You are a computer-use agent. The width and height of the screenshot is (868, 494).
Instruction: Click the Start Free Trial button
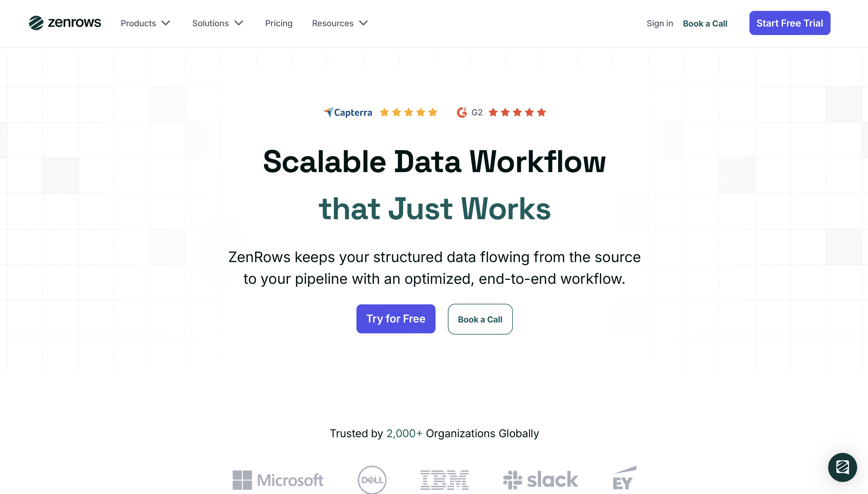pyautogui.click(x=790, y=23)
